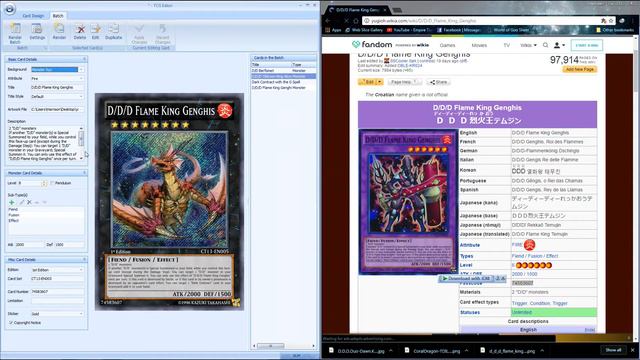Image resolution: width=640 pixels, height=360 pixels.
Task: Toggle the Copyright Notice checkbox
Action: pyautogui.click(x=11, y=322)
